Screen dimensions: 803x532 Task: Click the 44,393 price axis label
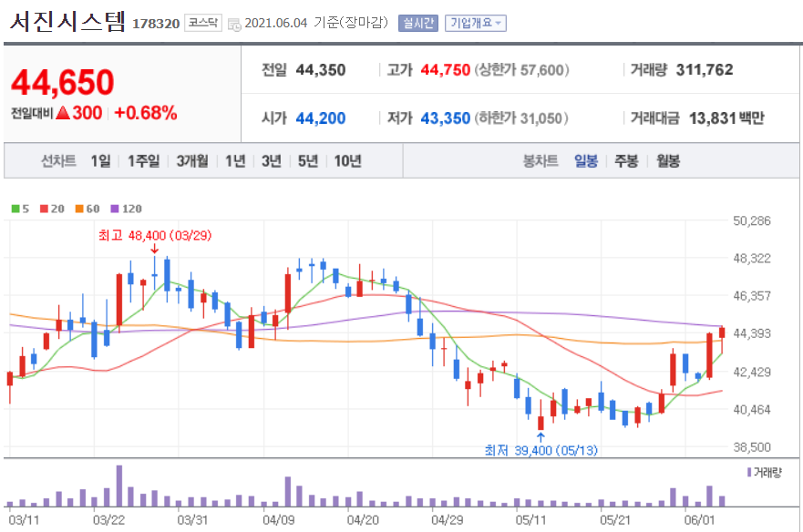[x=752, y=333]
